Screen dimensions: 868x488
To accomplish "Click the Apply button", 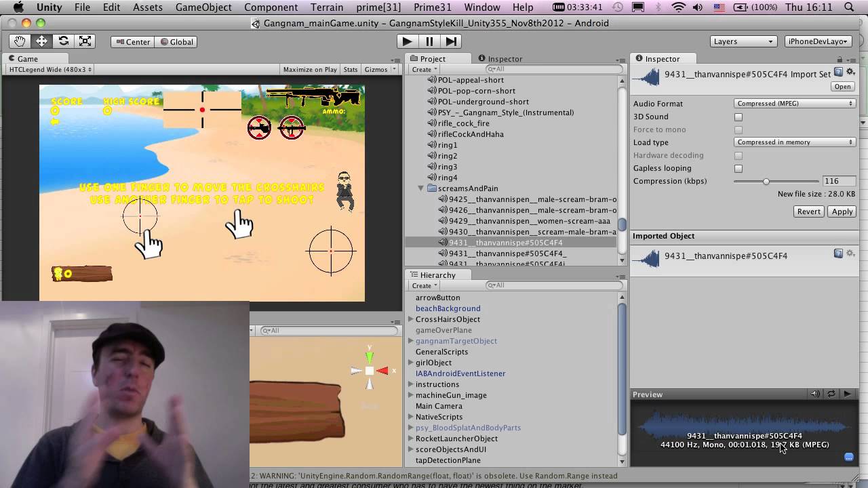I will pos(842,211).
